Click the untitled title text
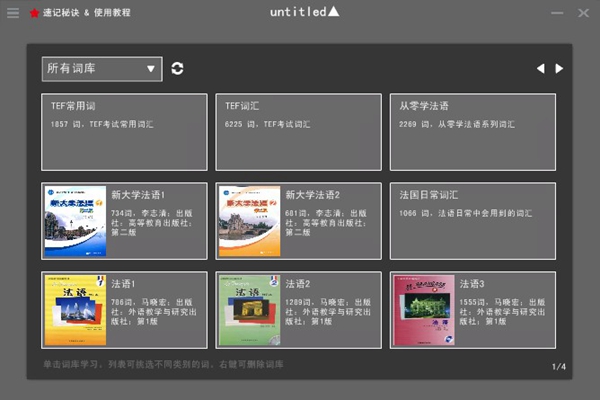 pos(298,12)
